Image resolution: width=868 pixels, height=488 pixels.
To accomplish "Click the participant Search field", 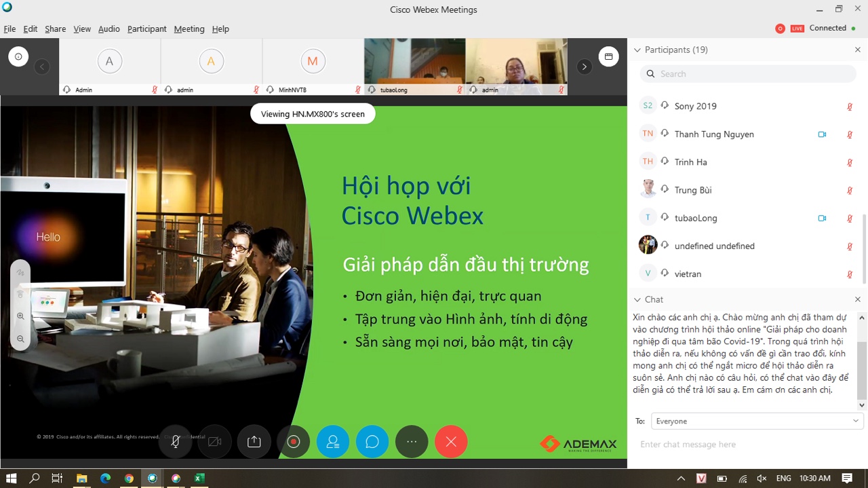I will coord(748,74).
